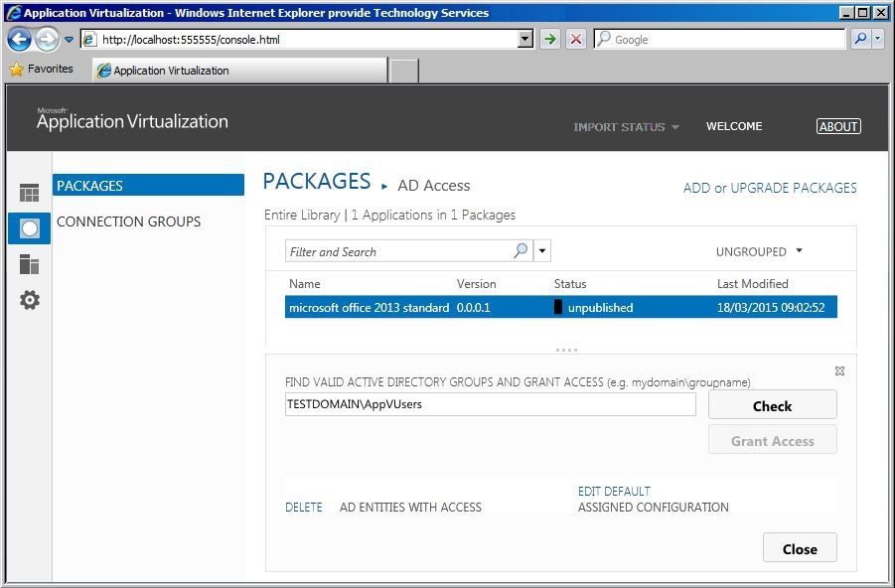Click the red Stop loading button
This screenshot has width=895, height=588.
pyautogui.click(x=576, y=40)
